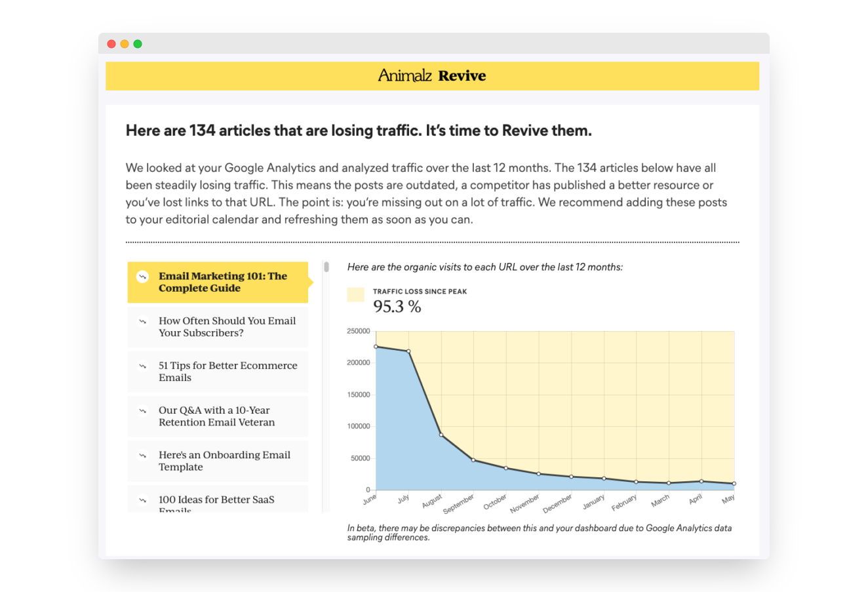Open How Often Should You Email Your Subscribers?

218,327
